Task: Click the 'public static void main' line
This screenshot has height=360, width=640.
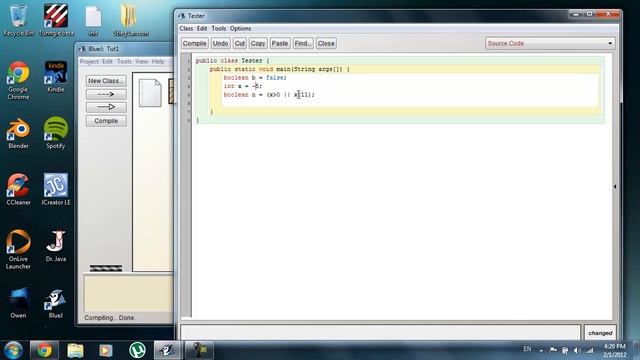Action: [x=280, y=69]
